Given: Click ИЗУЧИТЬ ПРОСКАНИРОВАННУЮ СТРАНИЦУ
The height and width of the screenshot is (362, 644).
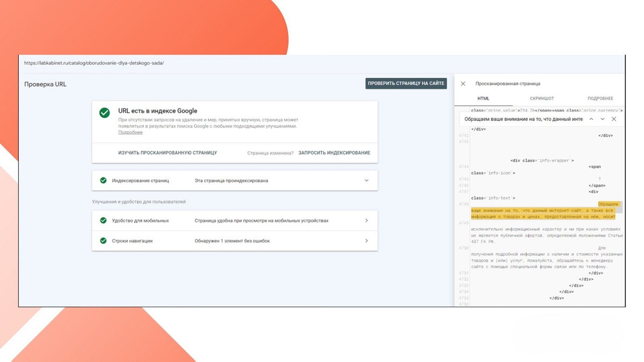Looking at the screenshot, I should click(167, 153).
